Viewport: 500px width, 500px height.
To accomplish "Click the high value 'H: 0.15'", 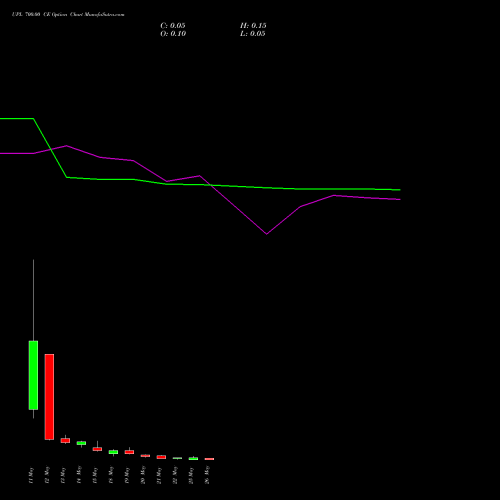I will point(253,26).
